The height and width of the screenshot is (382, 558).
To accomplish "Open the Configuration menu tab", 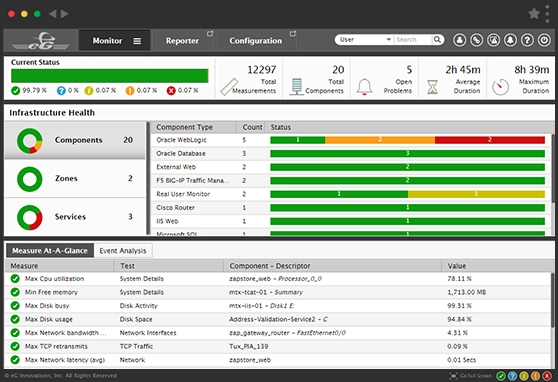I will (x=256, y=41).
